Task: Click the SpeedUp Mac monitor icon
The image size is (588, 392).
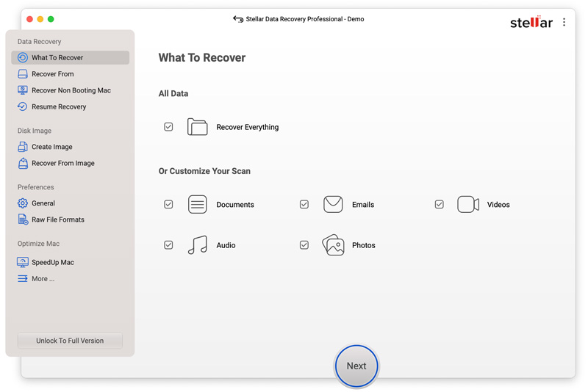Action: 23,262
